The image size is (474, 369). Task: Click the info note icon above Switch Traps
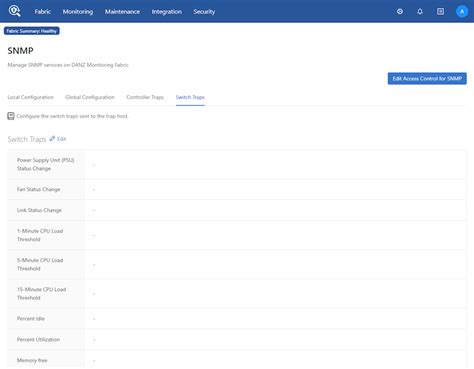(11, 116)
